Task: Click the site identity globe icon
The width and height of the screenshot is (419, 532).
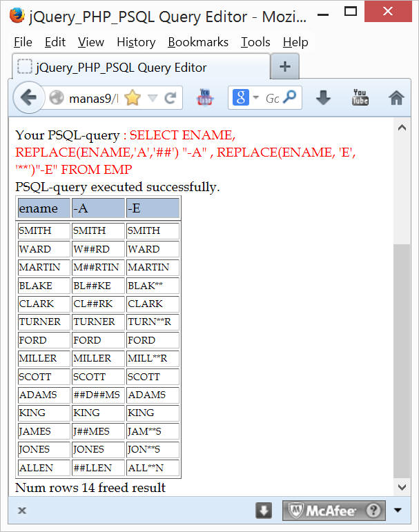Action: pos(57,98)
